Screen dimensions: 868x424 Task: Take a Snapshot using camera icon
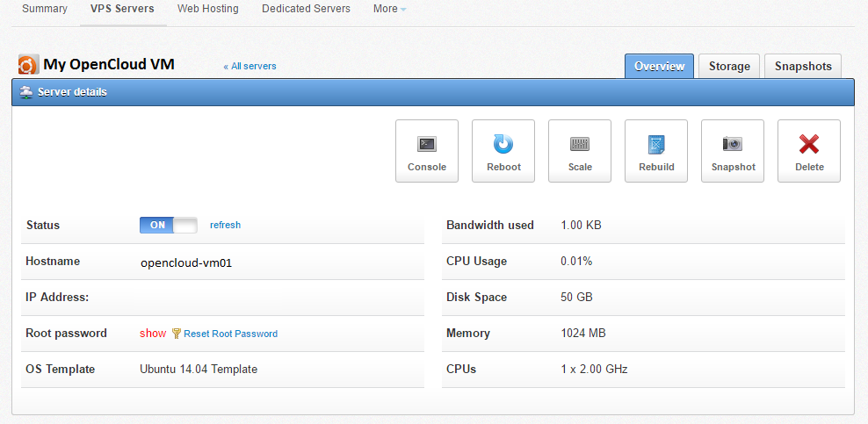click(x=733, y=144)
